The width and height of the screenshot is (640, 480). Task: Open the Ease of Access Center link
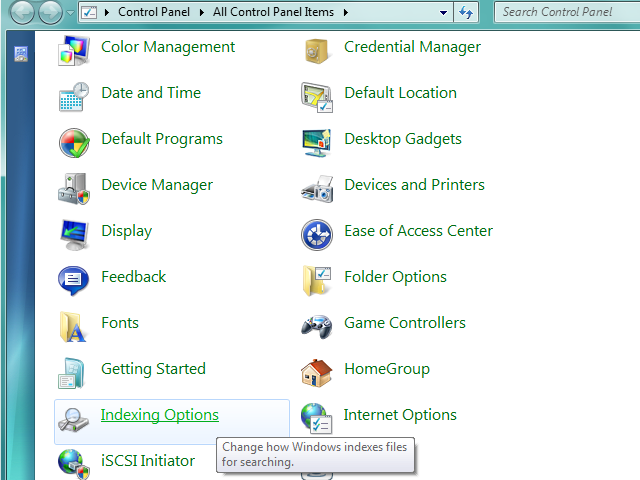tap(418, 231)
